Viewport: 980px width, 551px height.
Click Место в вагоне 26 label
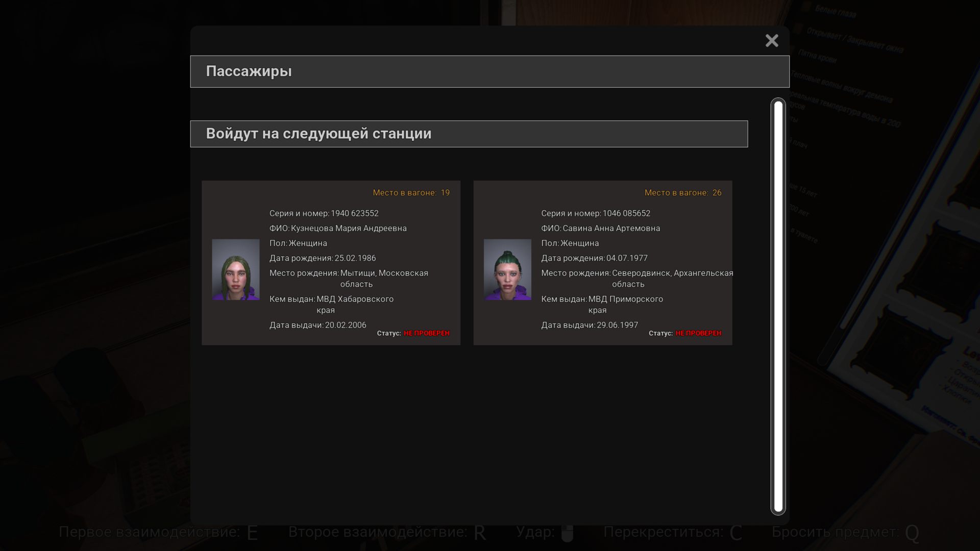[x=682, y=193]
